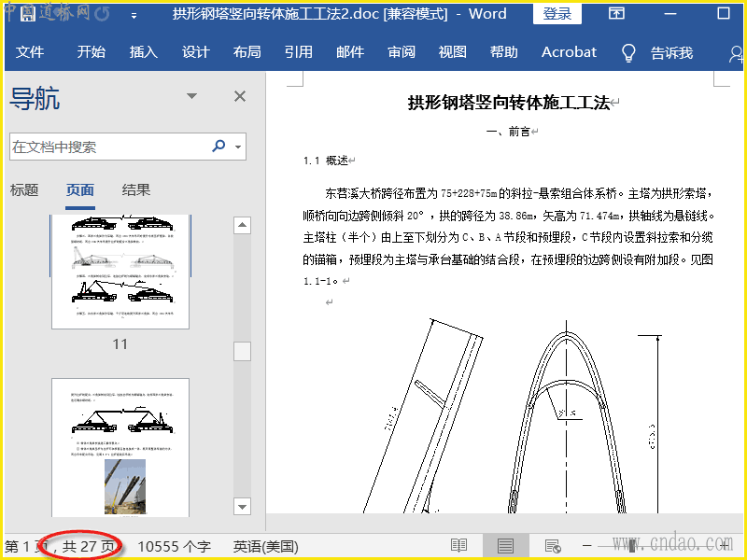
Task: Open the 设计 ribbon tab
Action: (x=195, y=51)
